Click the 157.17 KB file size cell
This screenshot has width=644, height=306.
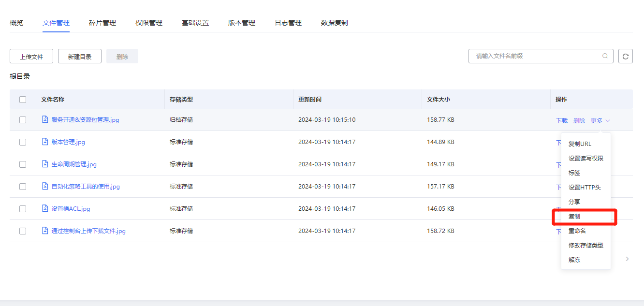click(x=440, y=186)
